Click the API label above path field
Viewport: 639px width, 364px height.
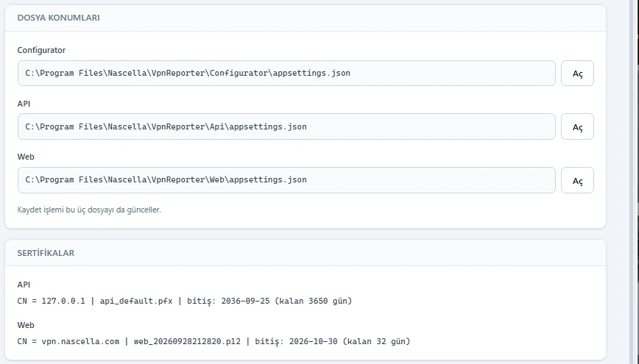(x=24, y=104)
